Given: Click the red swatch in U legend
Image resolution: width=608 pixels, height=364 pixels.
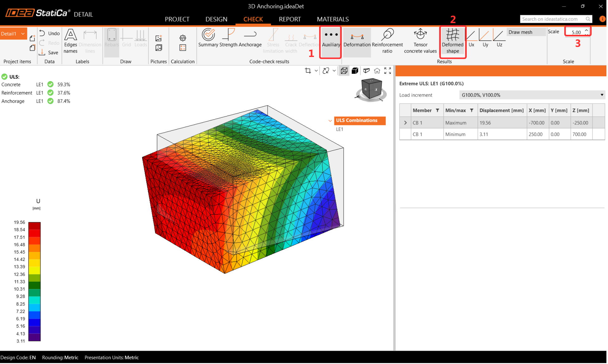Looking at the screenshot, I should (x=35, y=233).
